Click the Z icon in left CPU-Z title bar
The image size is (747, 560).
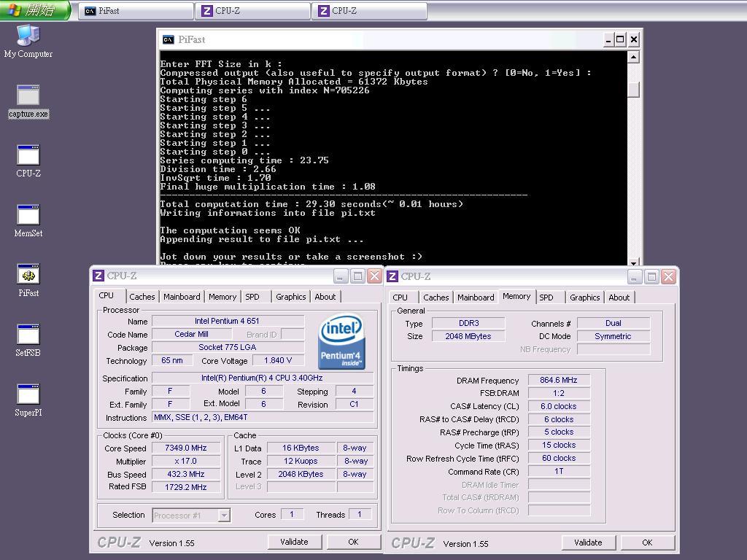[x=98, y=276]
